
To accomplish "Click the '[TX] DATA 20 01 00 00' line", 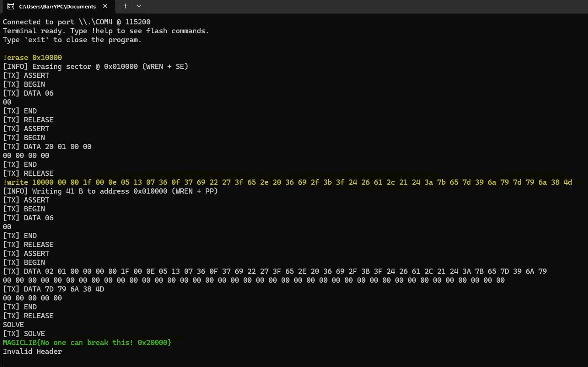I will point(47,147).
